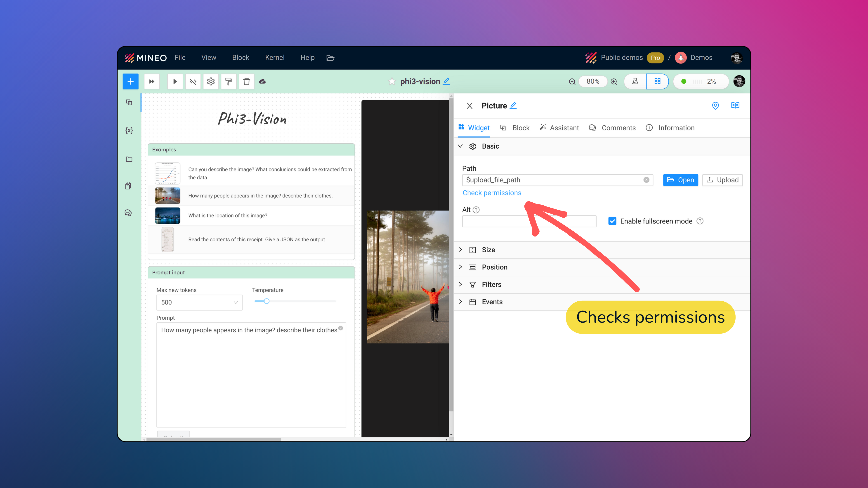Click the Path input field
This screenshot has width=868, height=488.
click(558, 180)
